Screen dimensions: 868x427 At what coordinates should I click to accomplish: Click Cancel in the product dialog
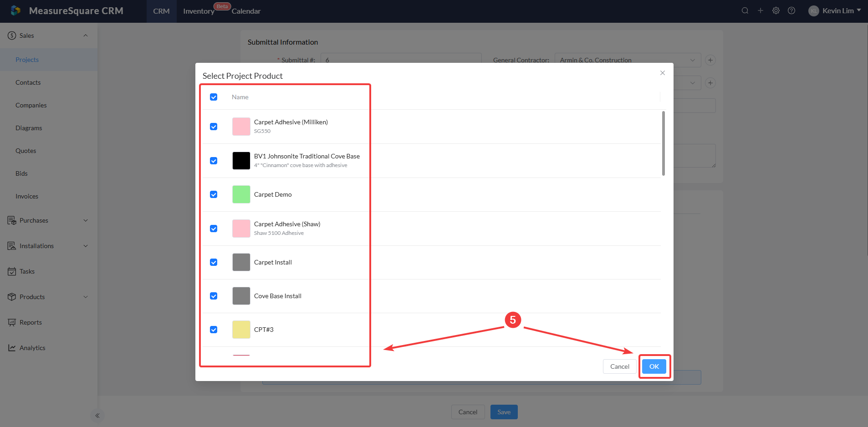pos(620,366)
